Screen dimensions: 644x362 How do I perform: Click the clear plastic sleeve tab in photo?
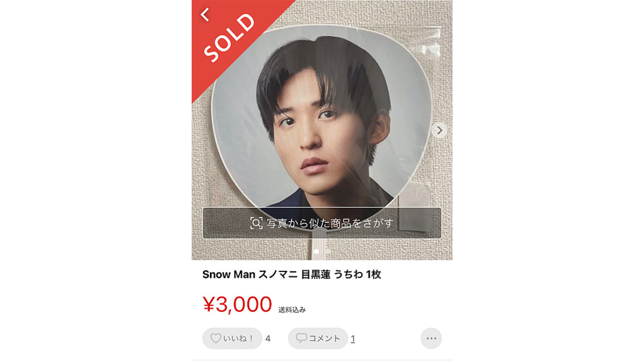pos(415,207)
